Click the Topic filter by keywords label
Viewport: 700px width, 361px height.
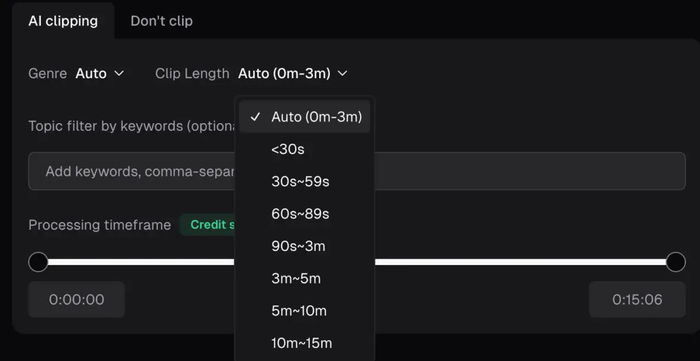(x=132, y=126)
